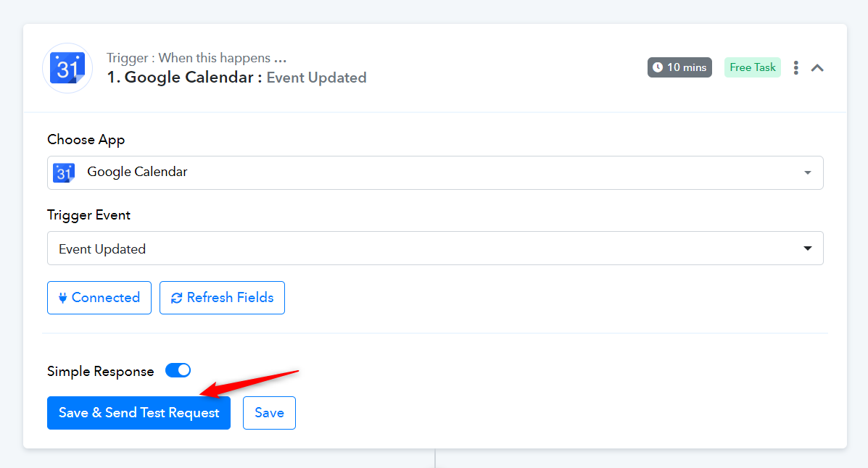868x468 pixels.
Task: Click the Refresh Fields button
Action: (222, 298)
